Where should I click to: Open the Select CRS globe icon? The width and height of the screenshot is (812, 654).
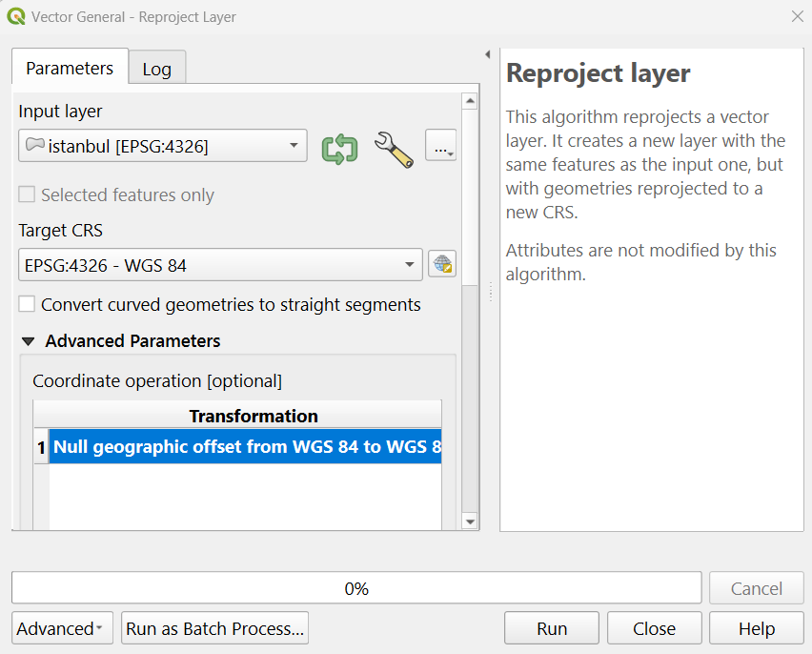(x=442, y=265)
